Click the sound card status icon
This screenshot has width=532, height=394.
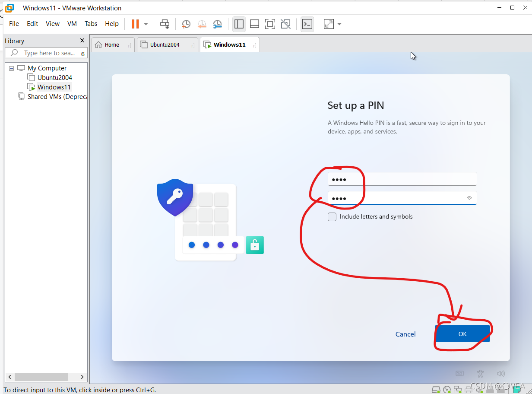pyautogui.click(x=480, y=389)
